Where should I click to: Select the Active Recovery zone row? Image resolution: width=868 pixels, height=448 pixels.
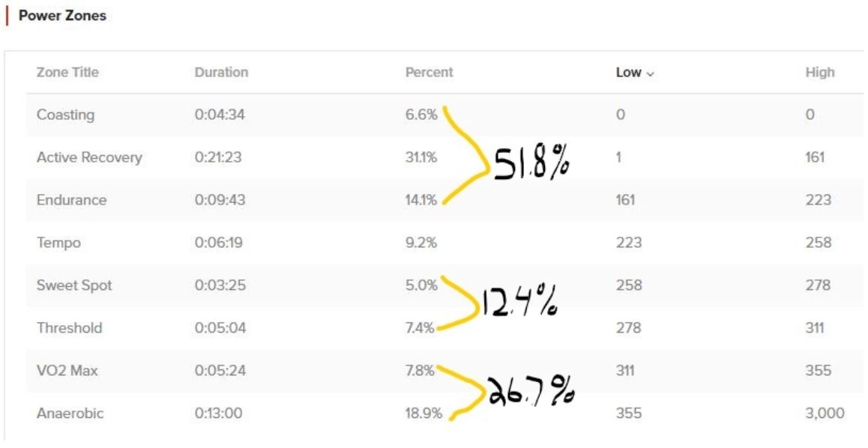click(89, 157)
